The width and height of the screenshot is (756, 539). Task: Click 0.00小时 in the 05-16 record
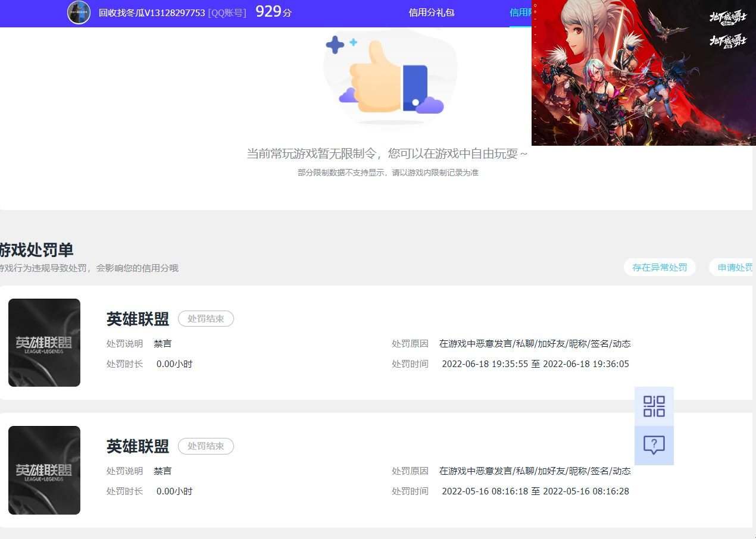(174, 491)
